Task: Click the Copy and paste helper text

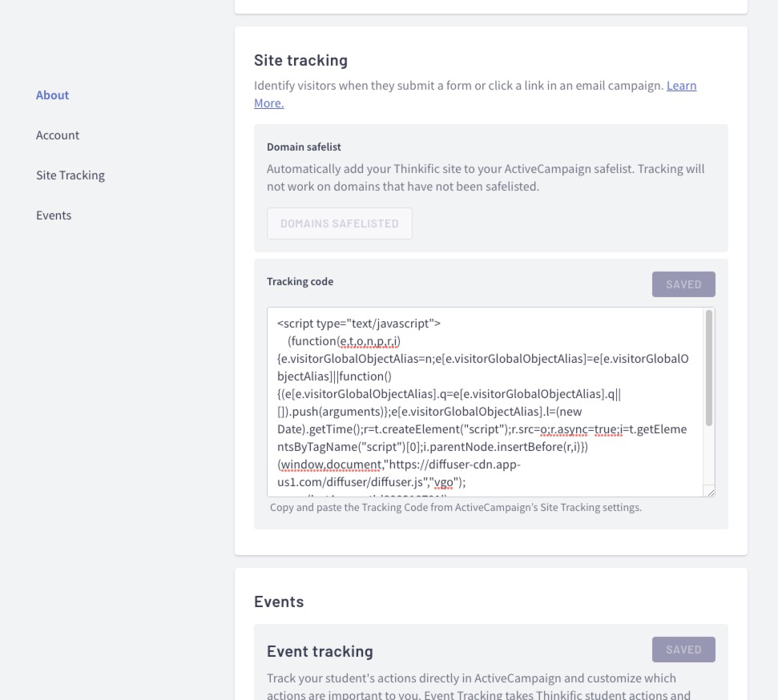Action: (x=455, y=508)
